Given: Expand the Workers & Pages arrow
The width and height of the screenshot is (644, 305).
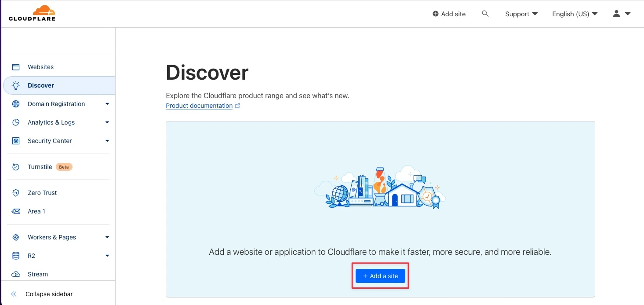Looking at the screenshot, I should click(107, 237).
